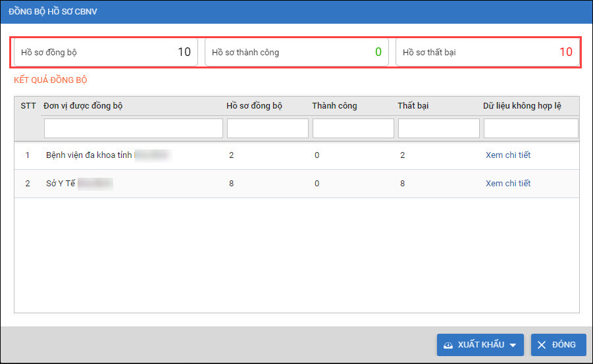Click the Hồ sơ đồng bộ summary card
This screenshot has width=593, height=364.
106,52
